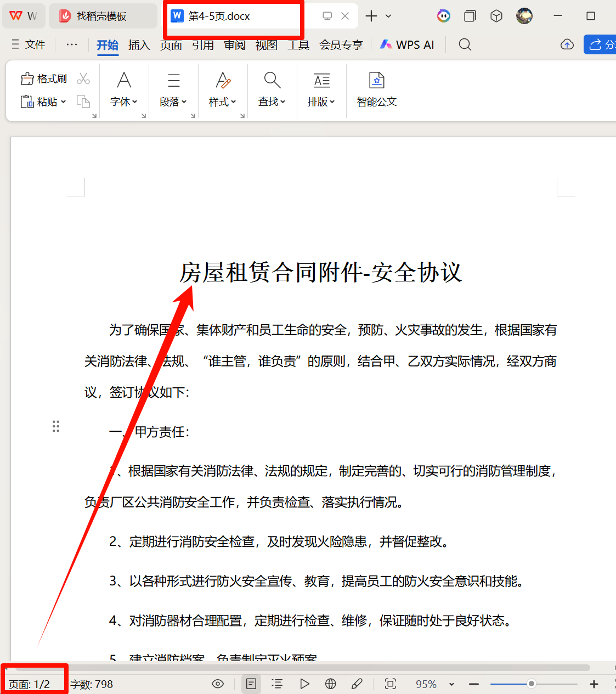Click the fit-to-page focus icon
616x694 pixels.
391,684
